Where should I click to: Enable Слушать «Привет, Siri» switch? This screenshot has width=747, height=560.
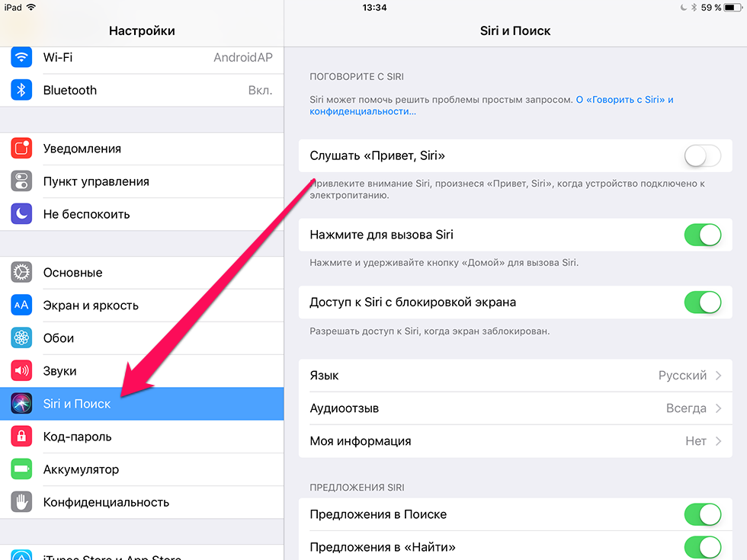[x=703, y=155]
